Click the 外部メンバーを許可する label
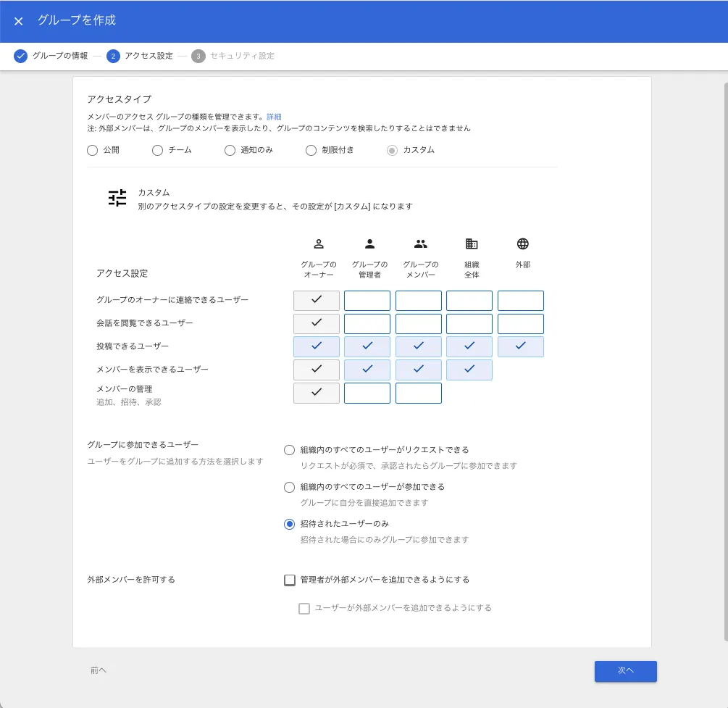The width and height of the screenshot is (728, 708). tap(131, 580)
